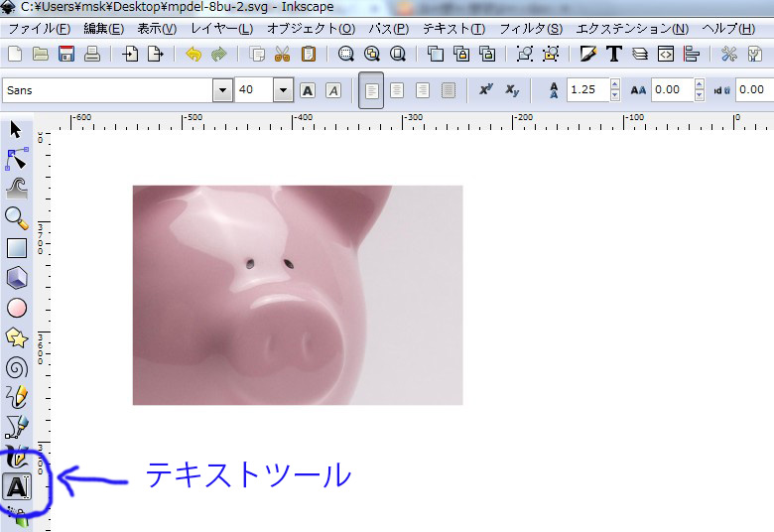Click the pink piggy bank image
774x532 pixels.
tap(297, 295)
